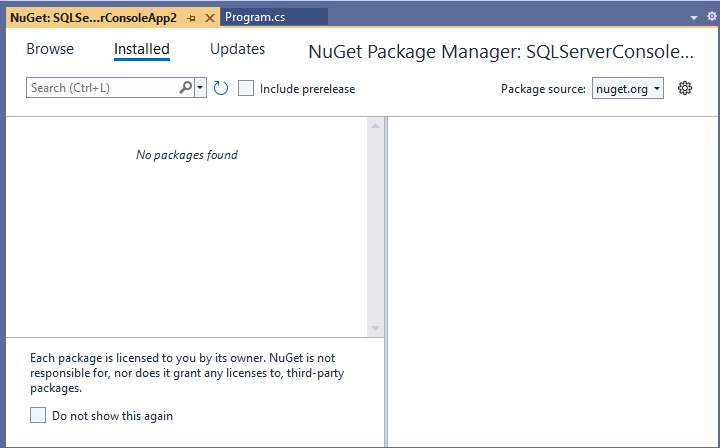
Task: Click the refresh packages icon
Action: tap(221, 88)
